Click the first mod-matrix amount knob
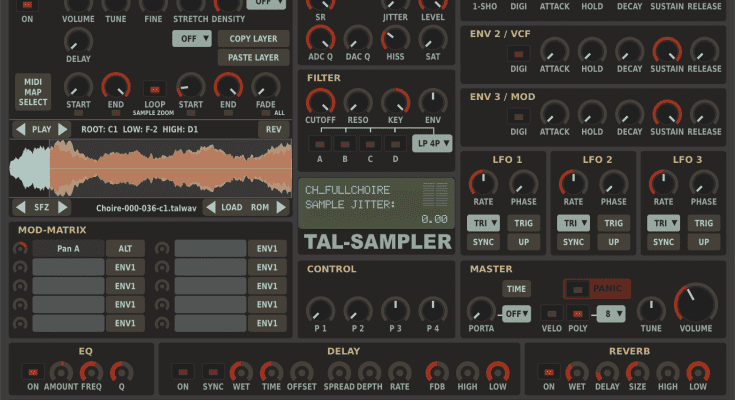 click(20, 249)
